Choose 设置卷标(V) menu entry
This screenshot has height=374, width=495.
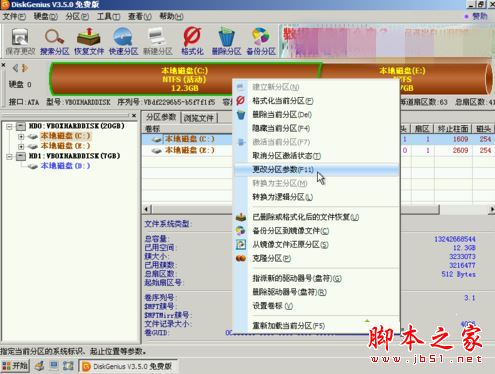click(x=272, y=306)
